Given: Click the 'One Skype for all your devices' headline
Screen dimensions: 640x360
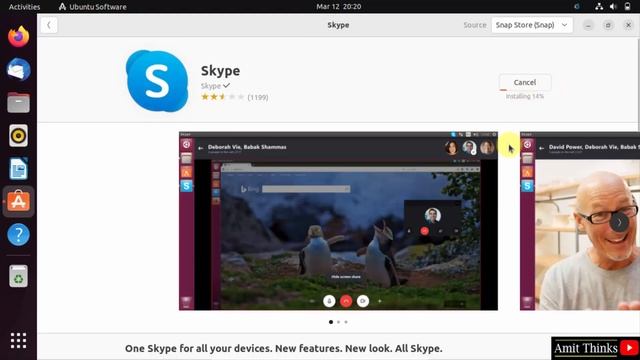Looking at the screenshot, I should 283,348.
